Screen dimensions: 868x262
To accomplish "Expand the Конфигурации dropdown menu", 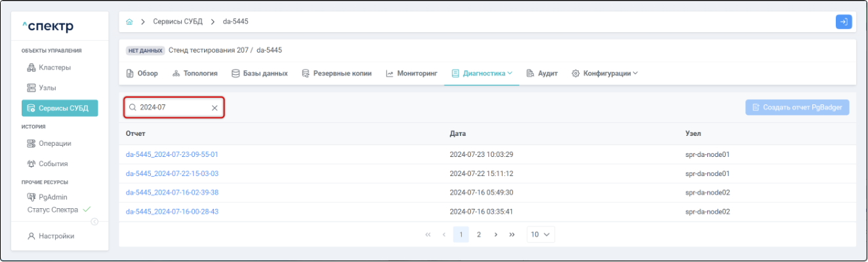I will 605,74.
